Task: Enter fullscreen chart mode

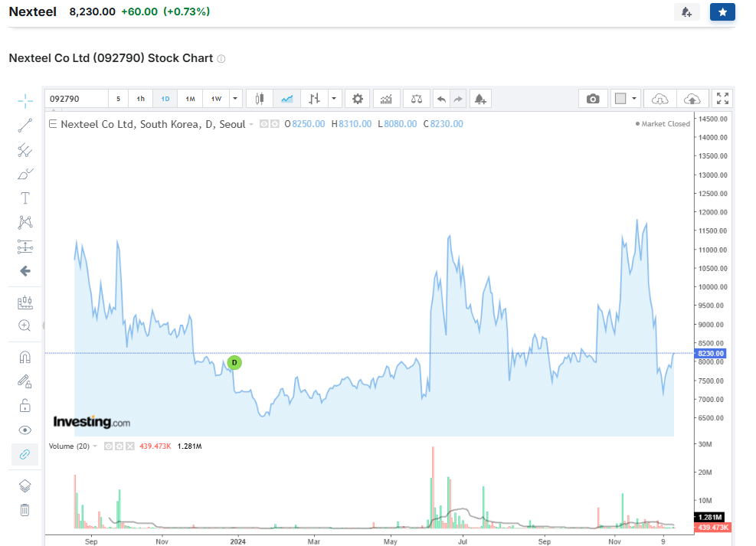Action: pos(722,99)
